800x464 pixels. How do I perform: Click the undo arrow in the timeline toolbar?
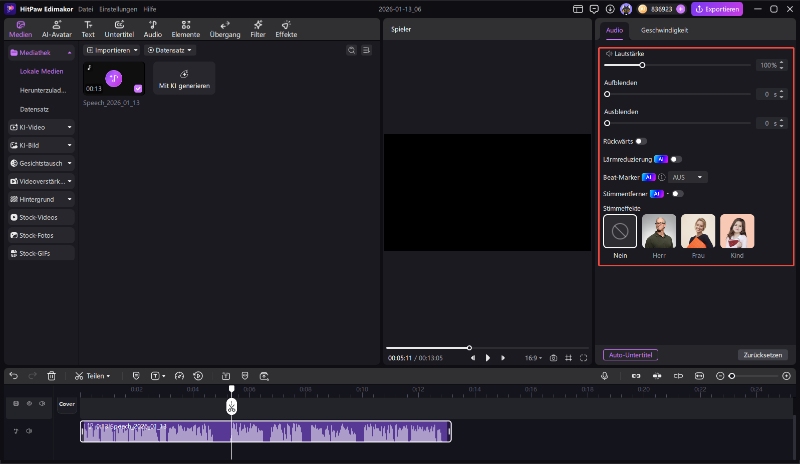click(14, 376)
